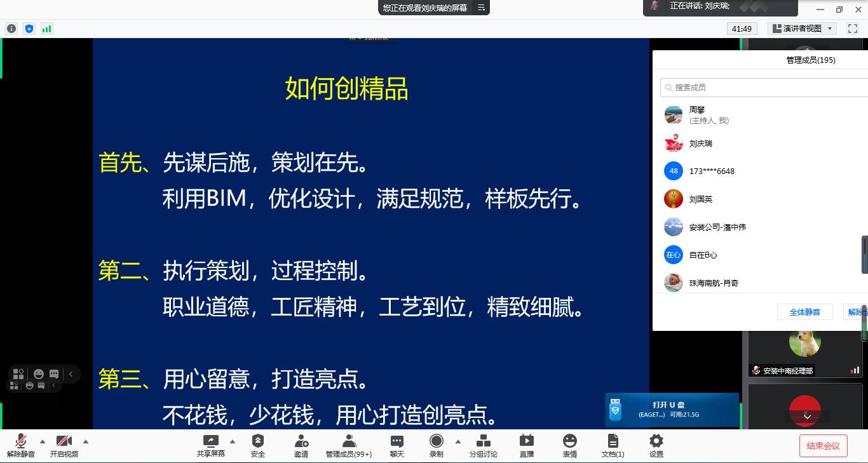Expand audio options arrow beside 解除静音
Viewport: 868px width, 463px height.
[x=43, y=441]
